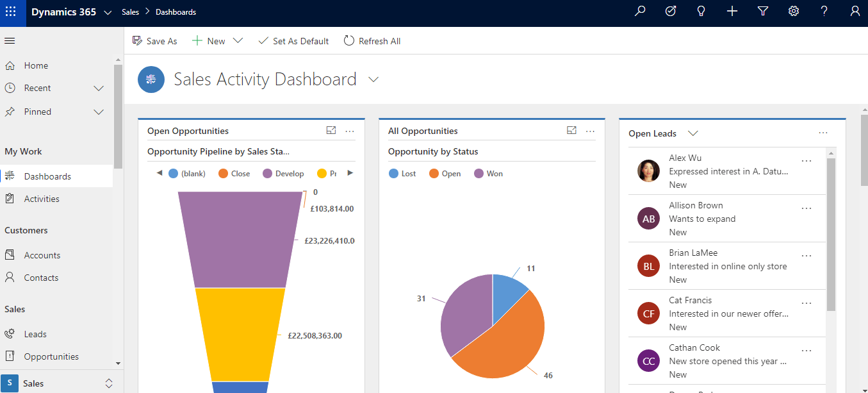The width and height of the screenshot is (868, 393).
Task: Open more options for All Opportunities
Action: (x=591, y=131)
